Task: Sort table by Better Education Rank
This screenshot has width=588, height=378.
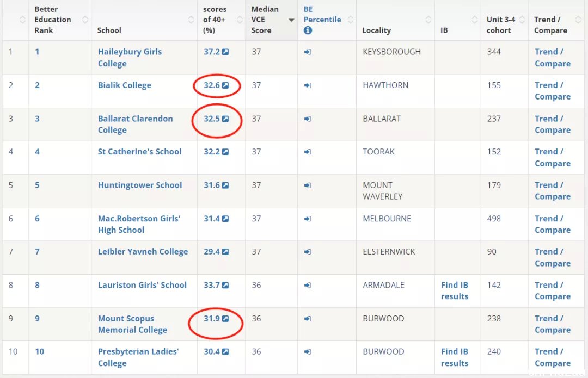Action: [x=85, y=20]
